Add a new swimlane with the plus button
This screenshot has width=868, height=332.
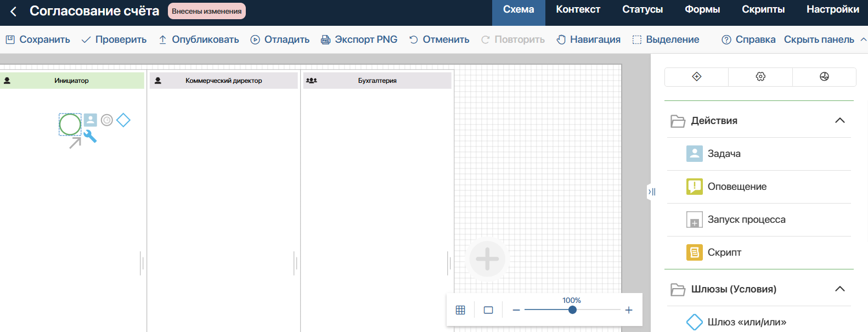pos(487,258)
